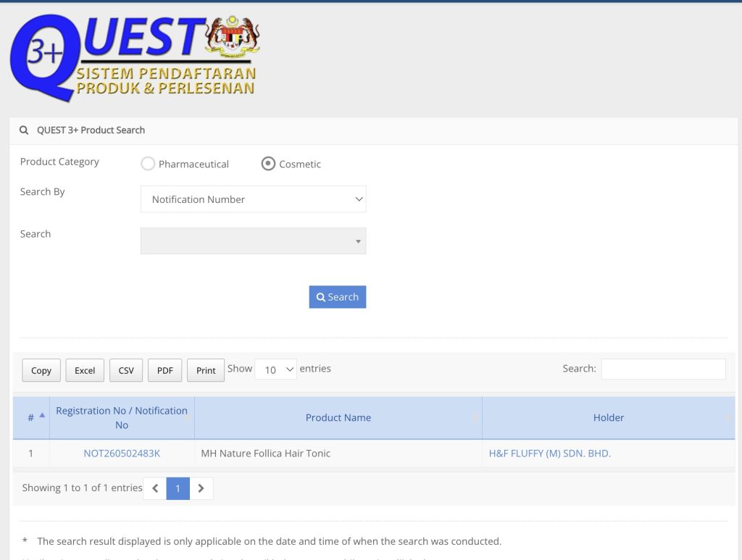Sort by Holder column header
Image resolution: width=742 pixels, height=560 pixels.
(609, 417)
